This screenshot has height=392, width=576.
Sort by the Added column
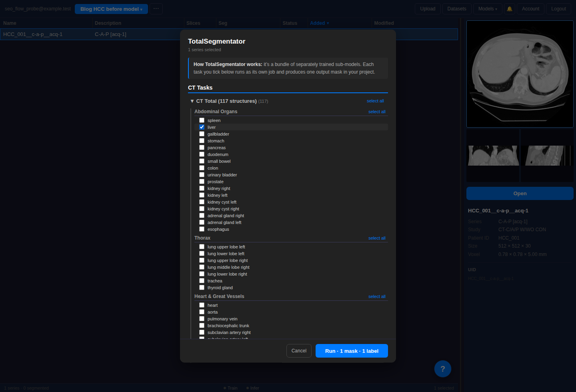(x=319, y=23)
